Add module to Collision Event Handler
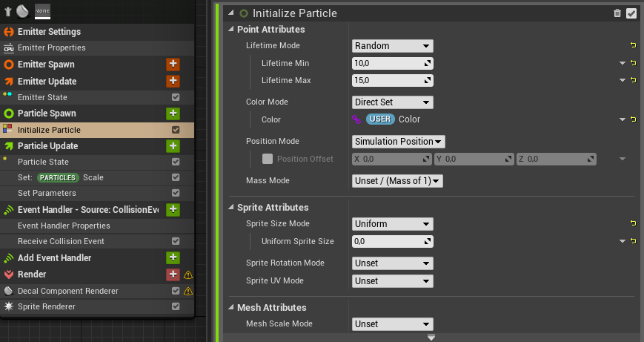The width and height of the screenshot is (644, 342). click(173, 209)
